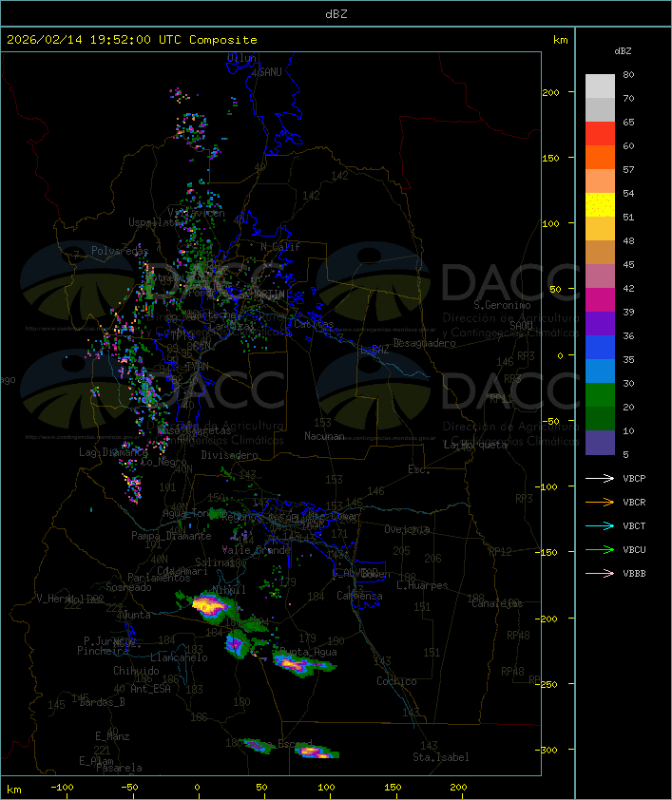This screenshot has height=800, width=672.
Task: Click the cyan VBCT arrow in legend
Action: coord(600,525)
